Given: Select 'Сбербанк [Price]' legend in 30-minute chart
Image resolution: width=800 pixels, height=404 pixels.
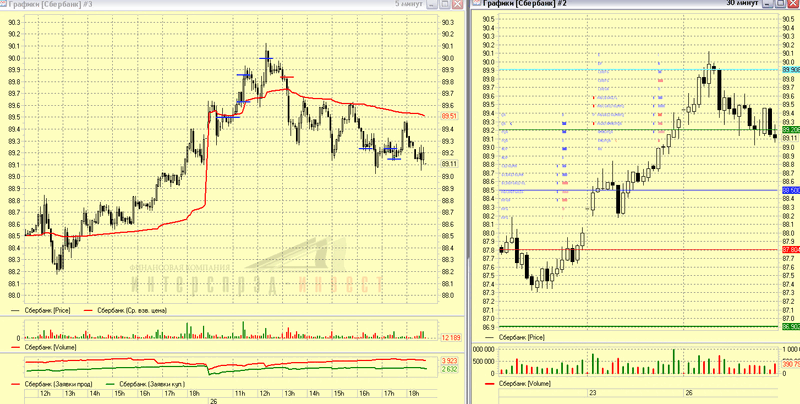Looking at the screenshot, I should (521, 337).
